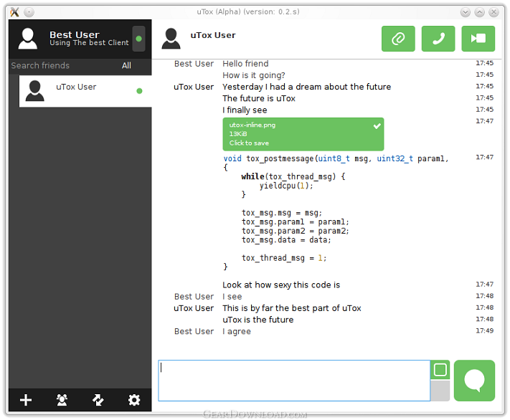Open the file transfers icon in the bottom bar
The height and width of the screenshot is (420, 510).
tap(98, 400)
